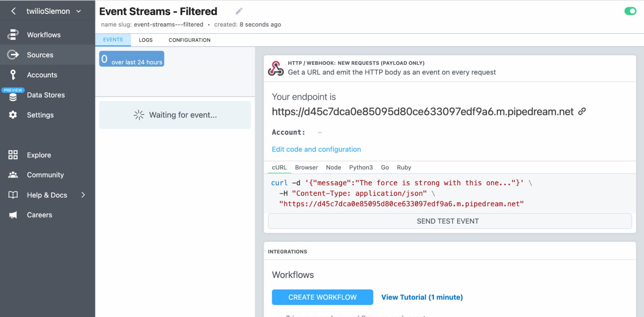Screen dimensions: 644x317
Task: Click the CREATE WORKFLOW button
Action: 322,297
